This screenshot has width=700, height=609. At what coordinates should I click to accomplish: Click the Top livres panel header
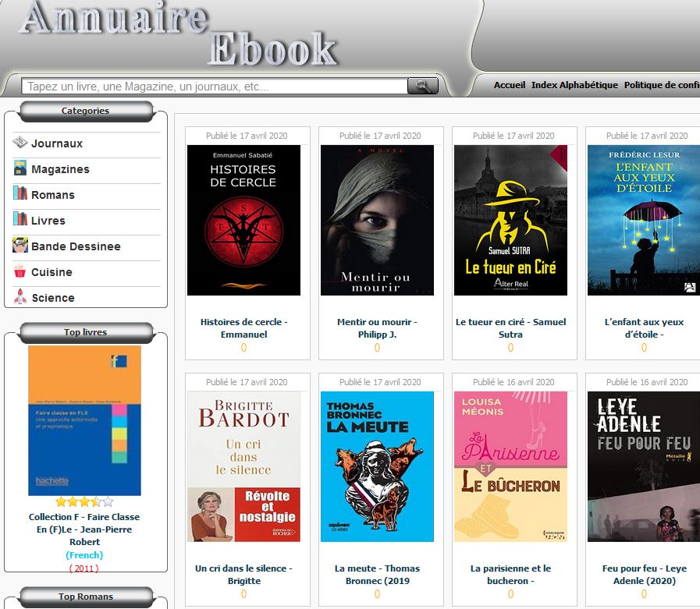click(86, 332)
